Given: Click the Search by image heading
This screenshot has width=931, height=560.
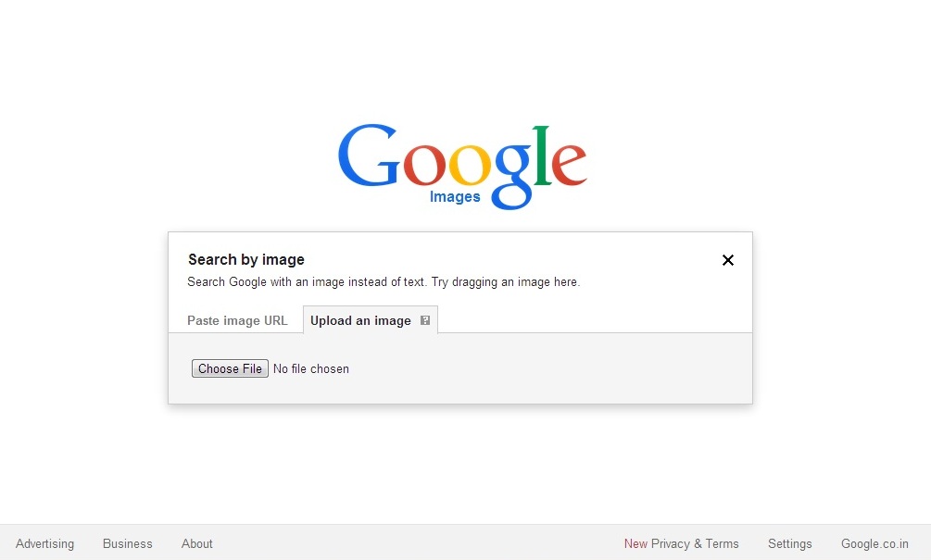Looking at the screenshot, I should (246, 260).
